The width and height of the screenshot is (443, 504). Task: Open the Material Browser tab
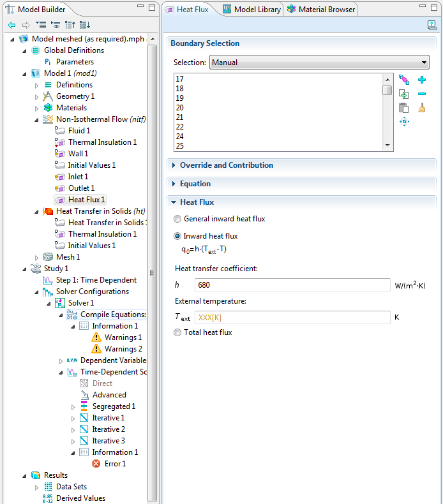click(321, 10)
